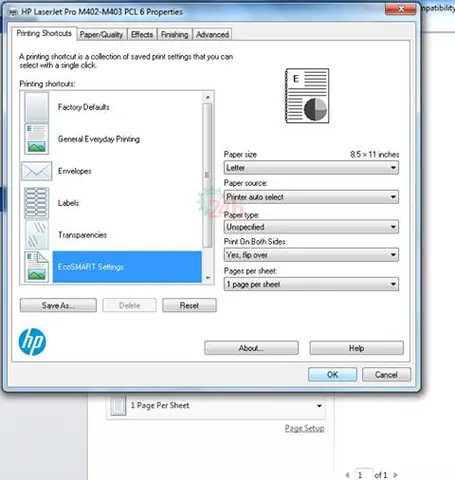This screenshot has height=480, width=455.
Task: Click the page number field in the background window
Action: (363, 475)
